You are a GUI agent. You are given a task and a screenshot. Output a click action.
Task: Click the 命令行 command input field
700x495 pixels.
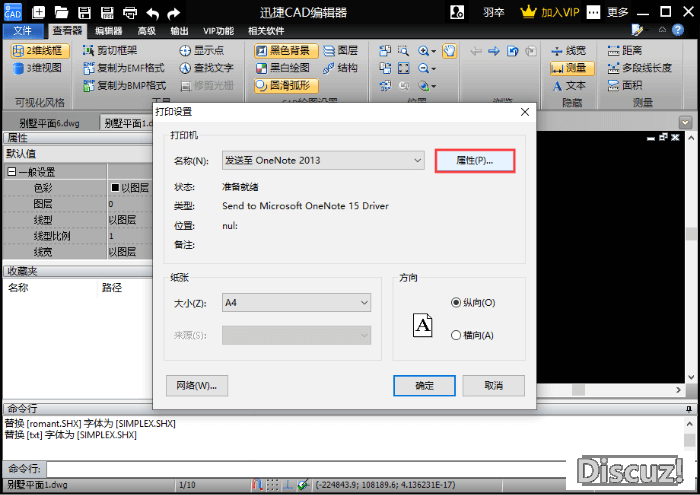[x=300, y=468]
